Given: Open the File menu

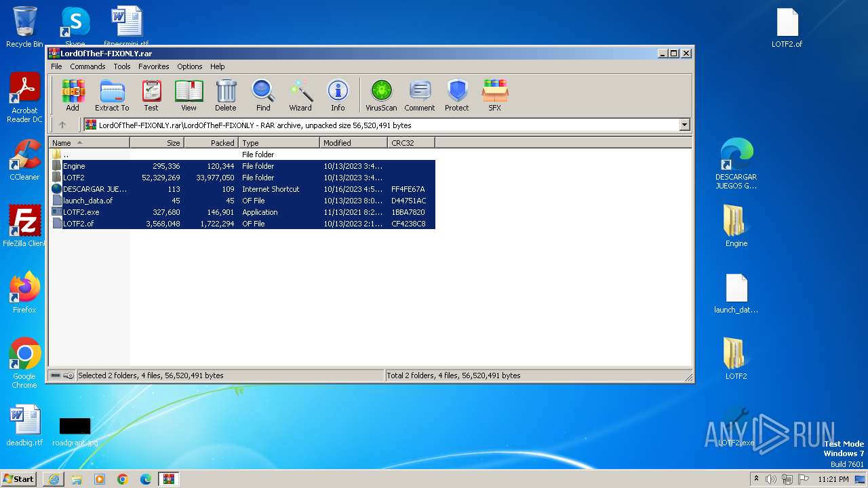Looking at the screenshot, I should click(56, 66).
